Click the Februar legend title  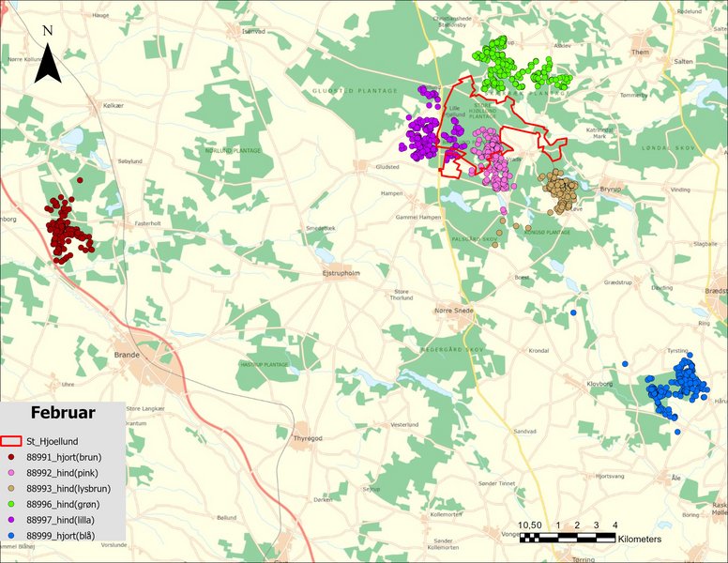pos(61,413)
